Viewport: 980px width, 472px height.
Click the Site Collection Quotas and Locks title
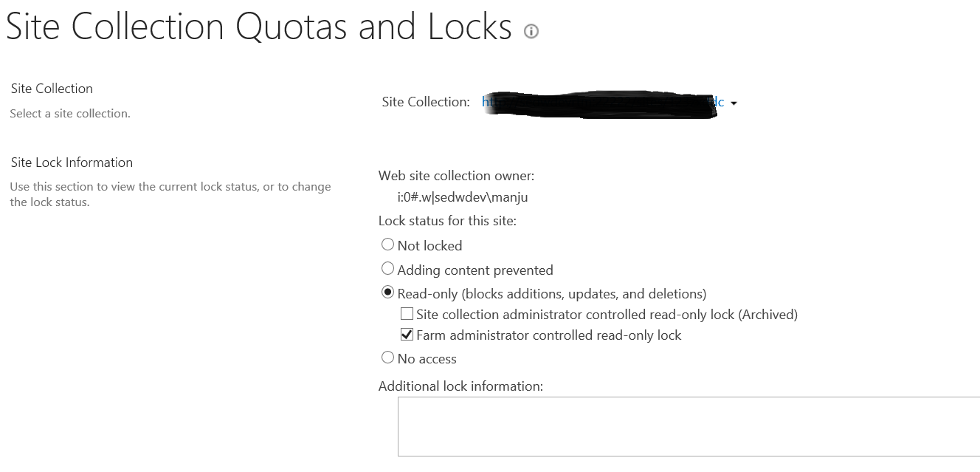click(258, 28)
